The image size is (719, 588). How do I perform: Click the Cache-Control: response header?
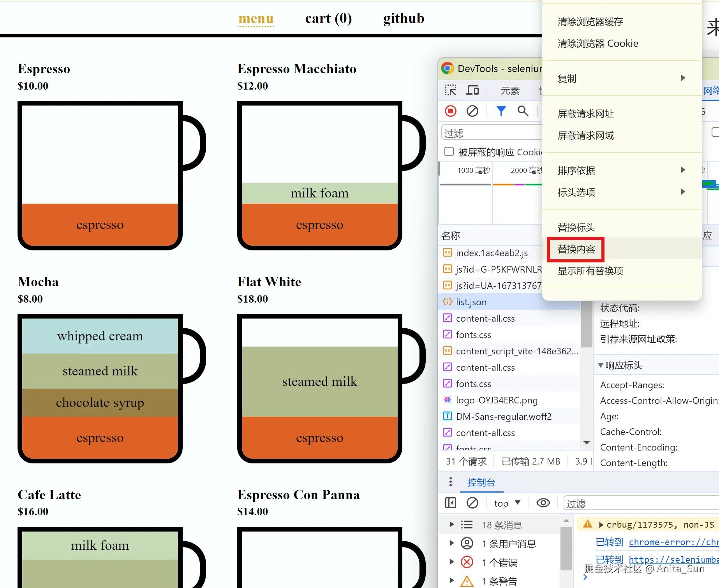click(x=631, y=431)
